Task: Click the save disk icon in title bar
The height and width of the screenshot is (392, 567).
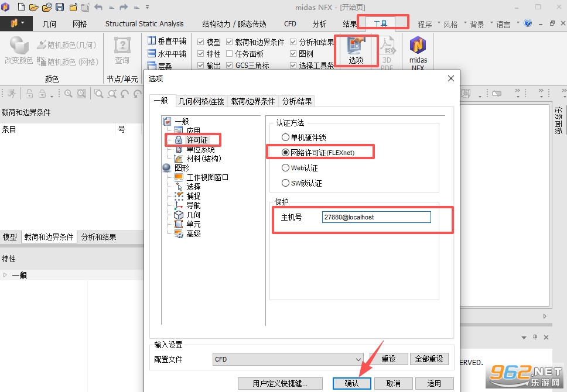Action: [60, 7]
